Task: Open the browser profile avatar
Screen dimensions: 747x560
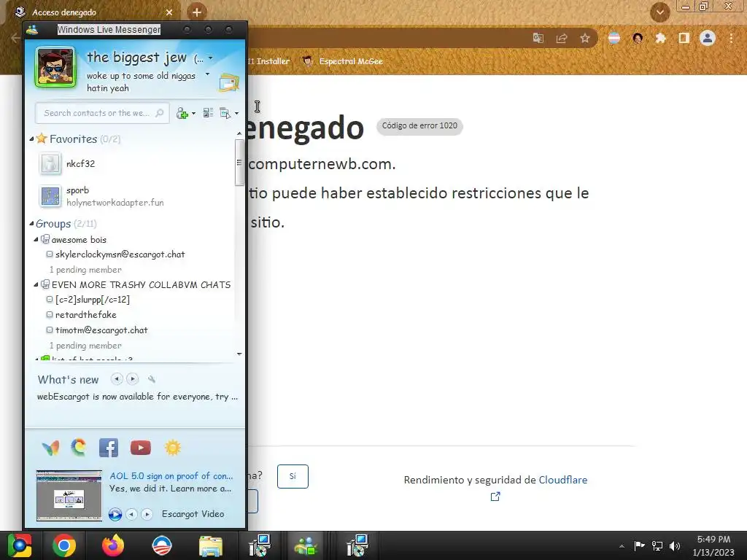Action: coord(708,38)
